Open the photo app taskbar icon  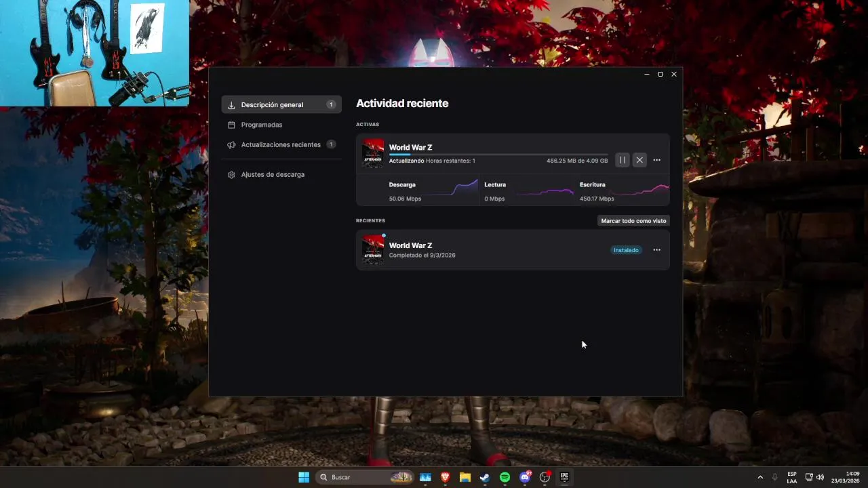click(425, 477)
